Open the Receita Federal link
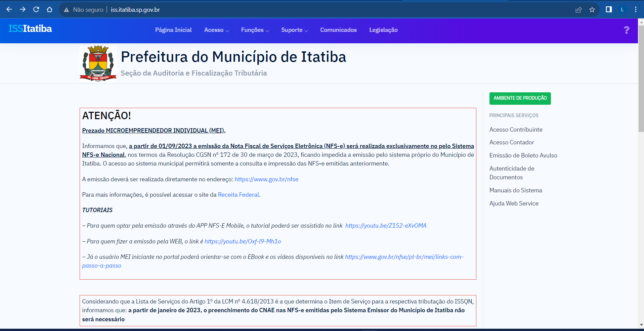644x331 pixels. [x=238, y=195]
